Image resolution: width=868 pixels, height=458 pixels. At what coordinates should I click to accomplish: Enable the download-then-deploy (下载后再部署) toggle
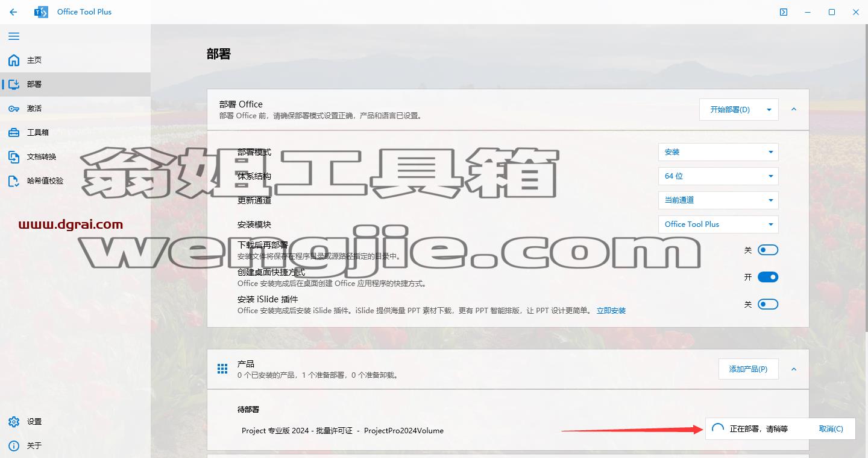click(768, 250)
